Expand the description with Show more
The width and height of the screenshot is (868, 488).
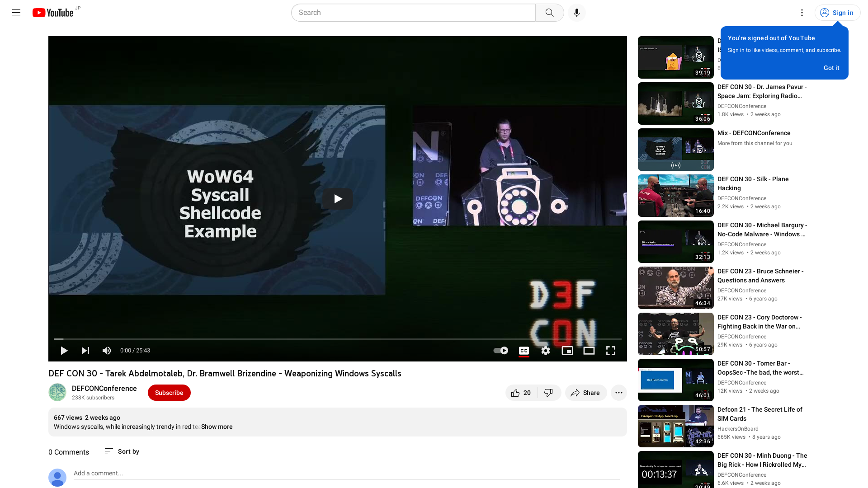click(217, 427)
